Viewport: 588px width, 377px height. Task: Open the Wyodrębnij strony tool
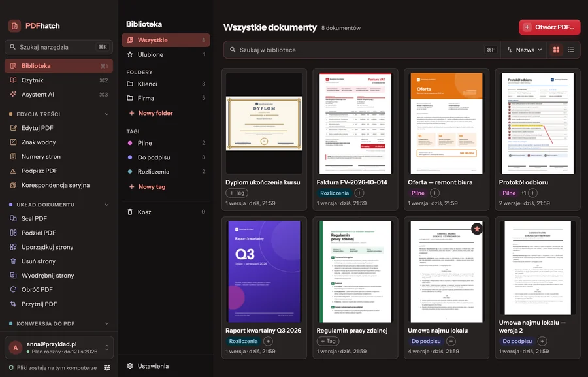tap(59, 275)
